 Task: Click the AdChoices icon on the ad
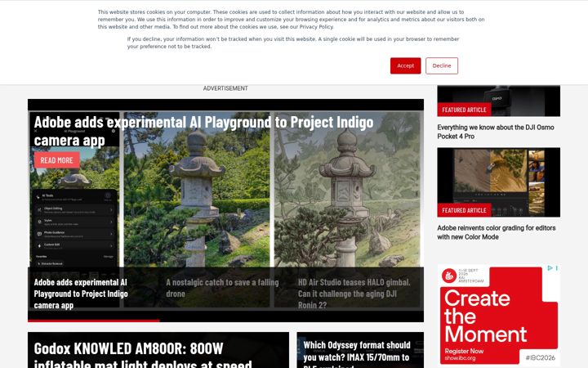[x=550, y=268]
